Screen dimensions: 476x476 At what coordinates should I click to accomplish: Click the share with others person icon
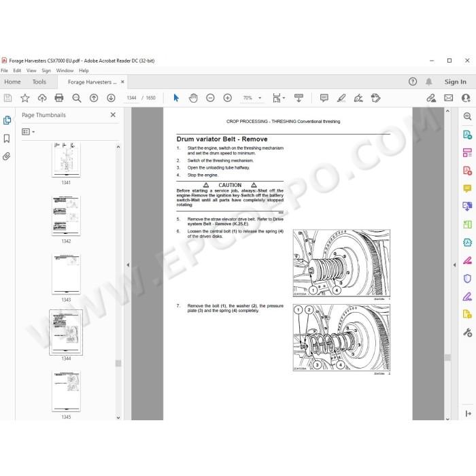[x=466, y=98]
